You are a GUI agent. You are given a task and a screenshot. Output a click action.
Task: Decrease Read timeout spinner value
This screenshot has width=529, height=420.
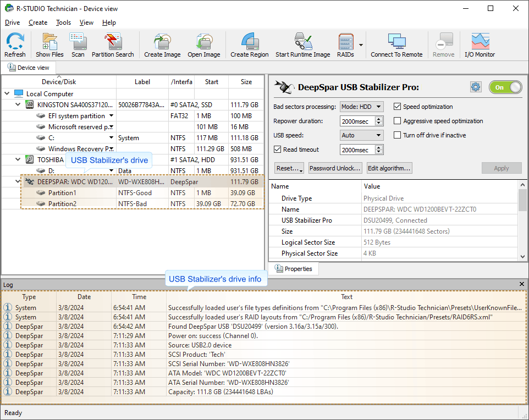pyautogui.click(x=379, y=152)
